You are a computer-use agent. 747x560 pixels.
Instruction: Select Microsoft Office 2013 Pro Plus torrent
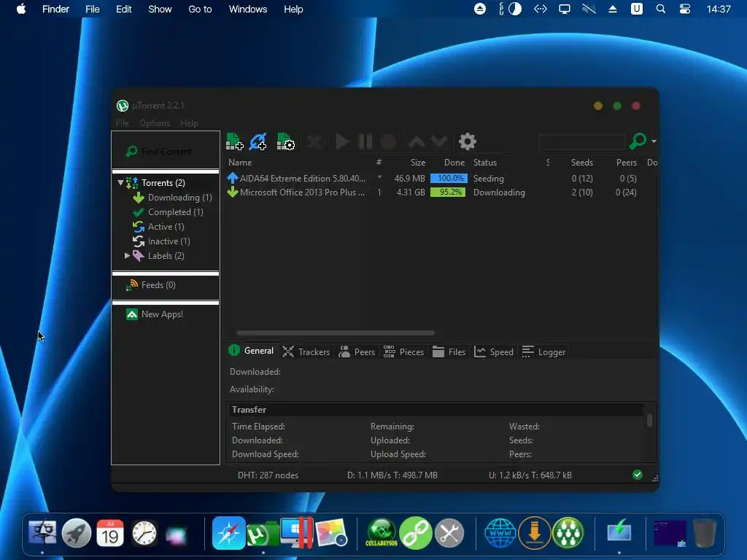302,192
